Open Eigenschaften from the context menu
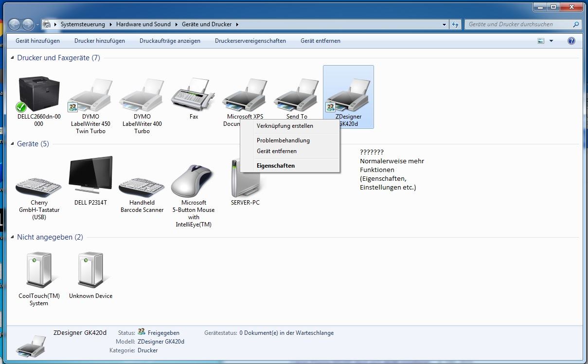Screen dimensions: 588x364 290,166
